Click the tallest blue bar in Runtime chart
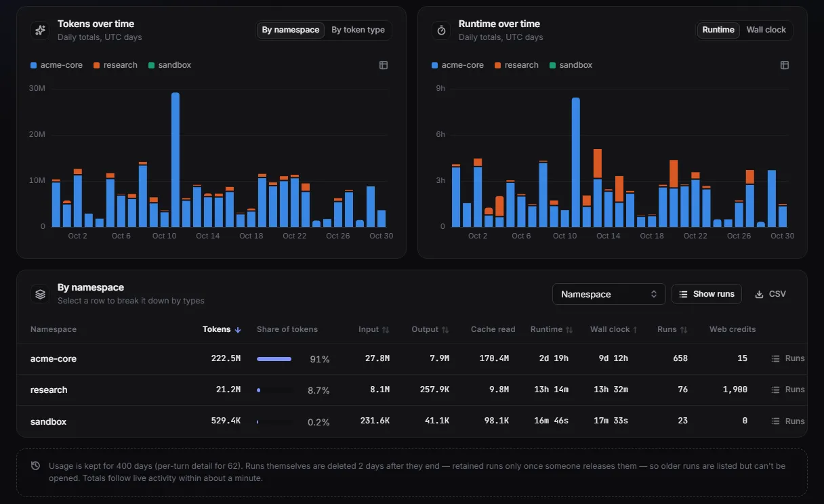 [576, 162]
